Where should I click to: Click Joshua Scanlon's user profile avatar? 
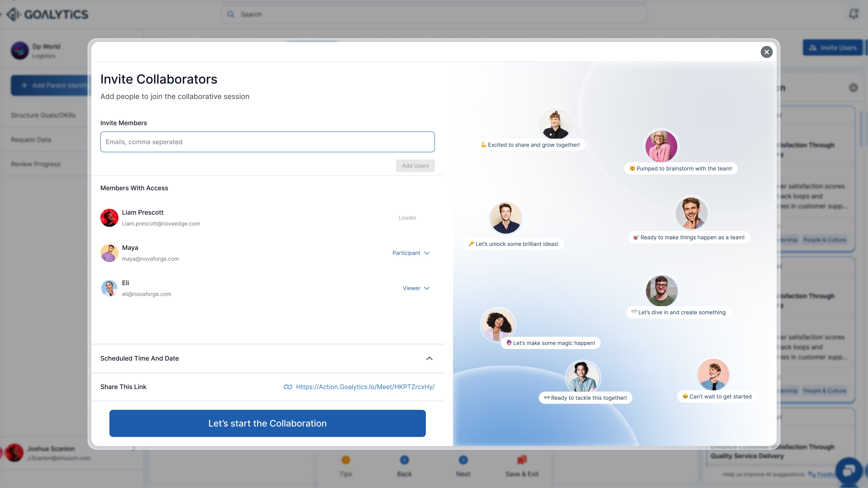(14, 453)
